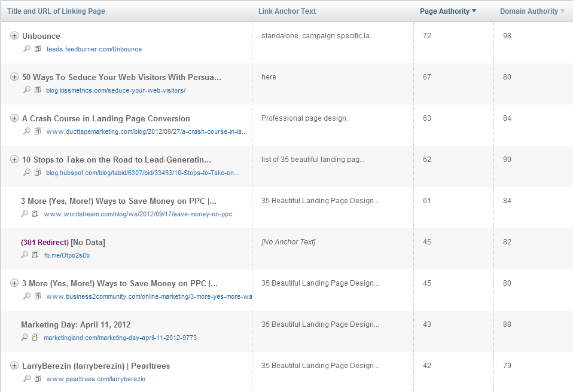Click Page Authority value 67
This screenshot has height=392, width=573.
(427, 77)
